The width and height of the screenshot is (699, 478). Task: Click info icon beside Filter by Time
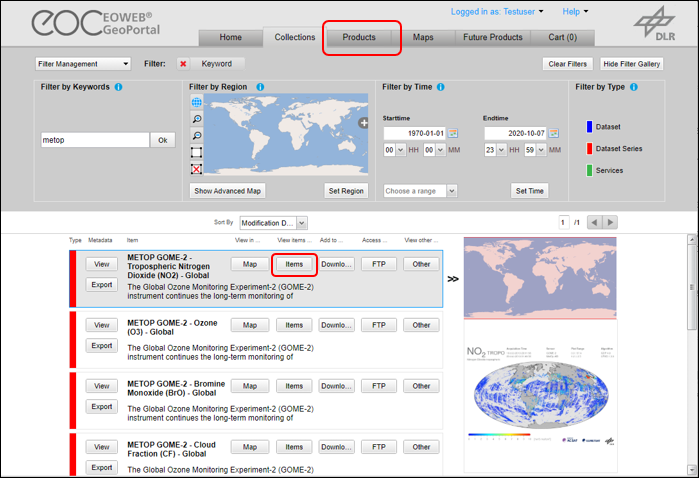[x=440, y=87]
